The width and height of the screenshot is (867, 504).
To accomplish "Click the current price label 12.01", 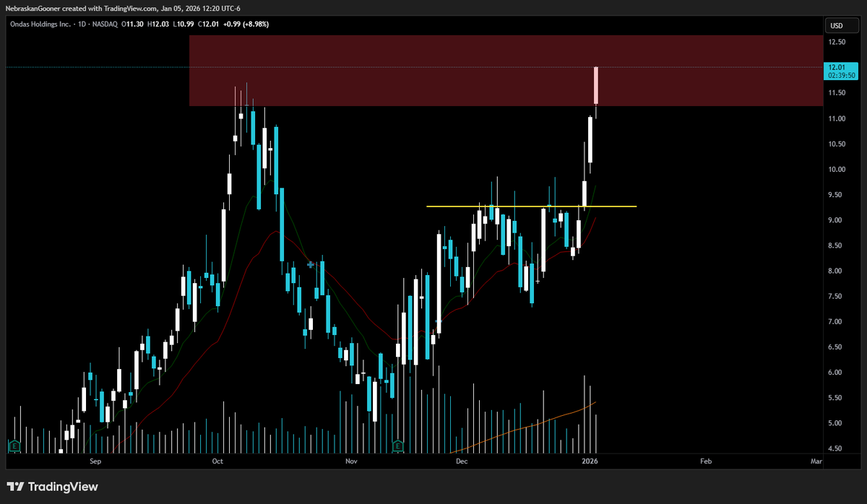I will pos(837,67).
